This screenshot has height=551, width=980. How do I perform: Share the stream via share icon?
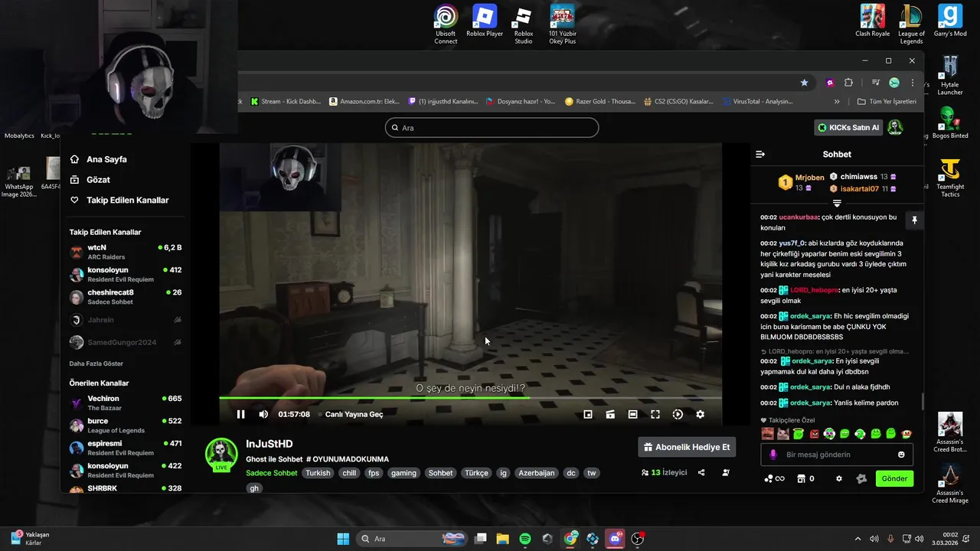click(701, 473)
